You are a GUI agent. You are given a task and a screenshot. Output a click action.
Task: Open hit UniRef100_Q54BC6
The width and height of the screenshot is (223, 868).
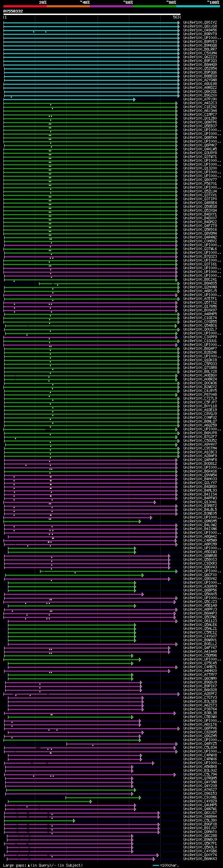click(x=200, y=325)
